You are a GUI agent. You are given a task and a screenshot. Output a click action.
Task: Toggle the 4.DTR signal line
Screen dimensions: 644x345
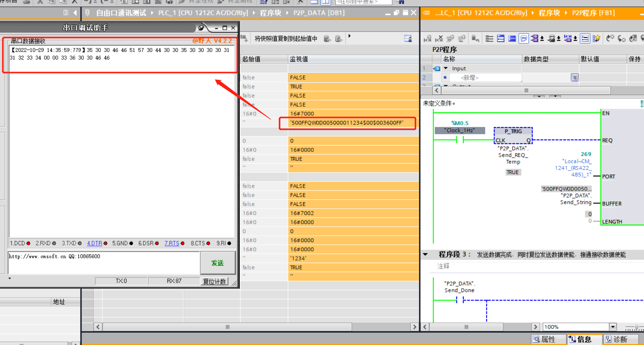tap(94, 243)
